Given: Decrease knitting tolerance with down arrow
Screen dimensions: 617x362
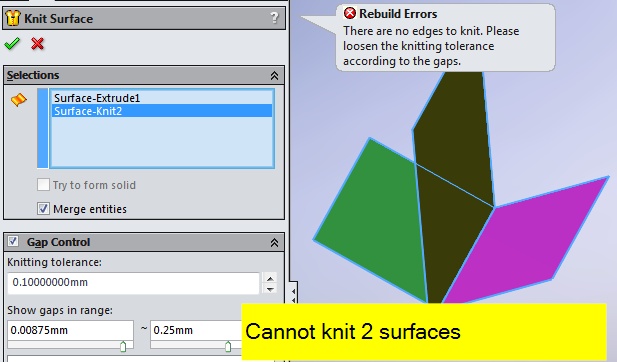Looking at the screenshot, I should (270, 289).
